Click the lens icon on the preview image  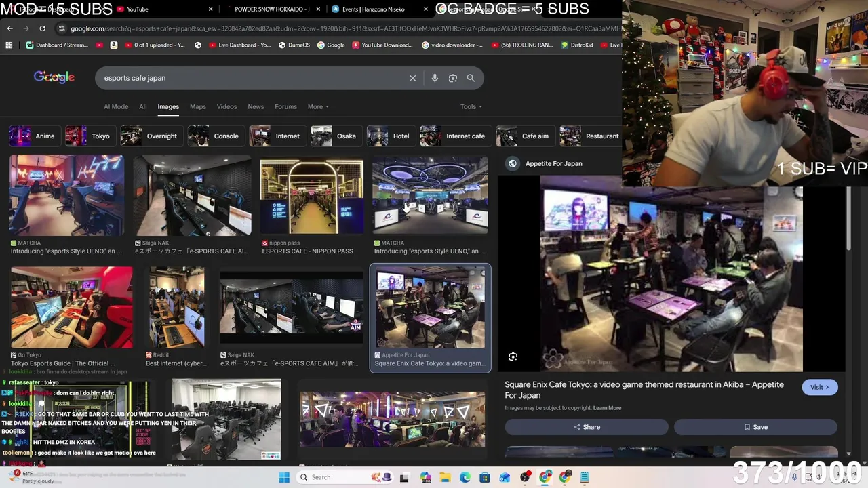coord(513,357)
